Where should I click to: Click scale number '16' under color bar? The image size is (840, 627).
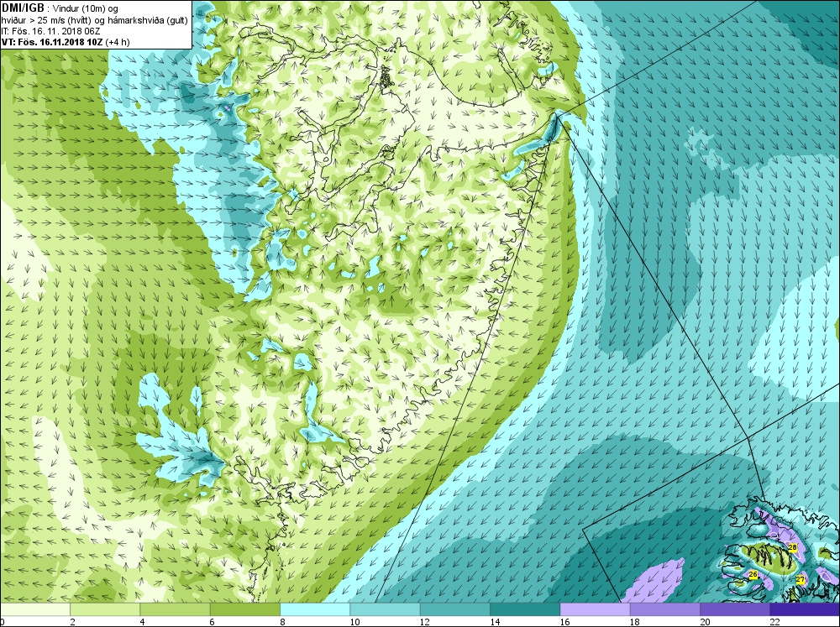pyautogui.click(x=564, y=622)
